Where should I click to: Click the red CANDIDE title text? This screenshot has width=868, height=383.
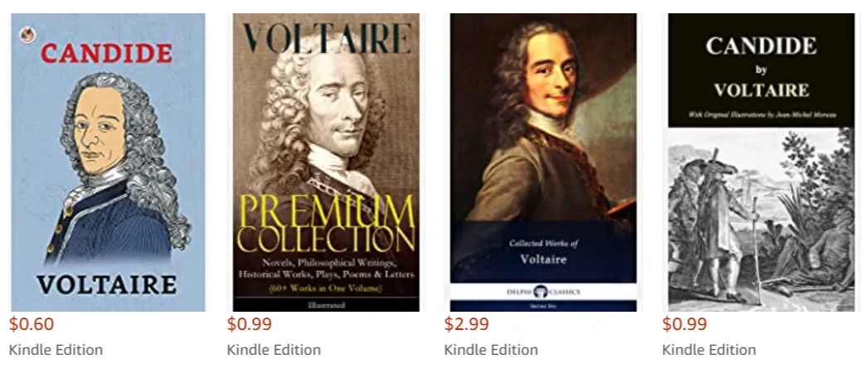[107, 54]
